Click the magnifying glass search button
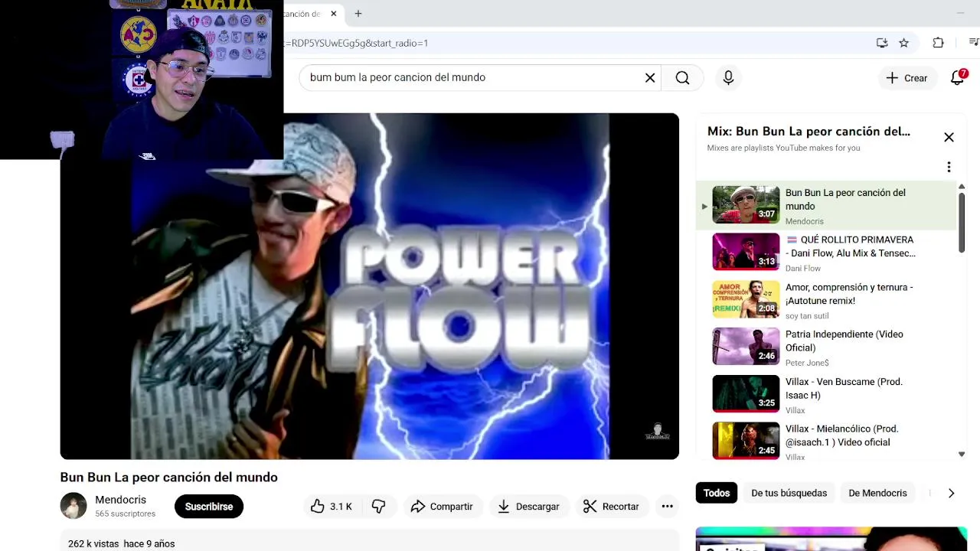This screenshot has width=980, height=551. coord(682,77)
